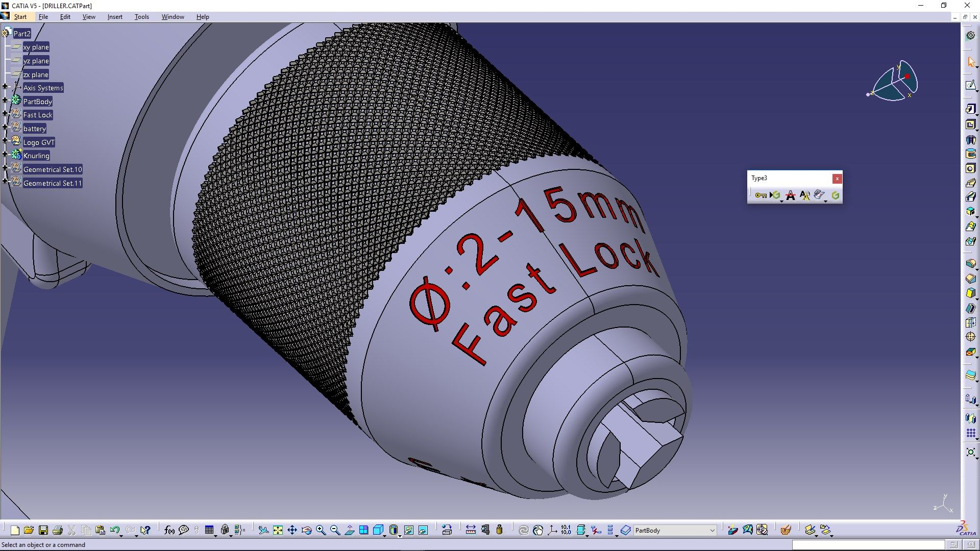This screenshot has width=980, height=551.
Task: Select the Hole tool in right toolbar
Action: tap(970, 168)
